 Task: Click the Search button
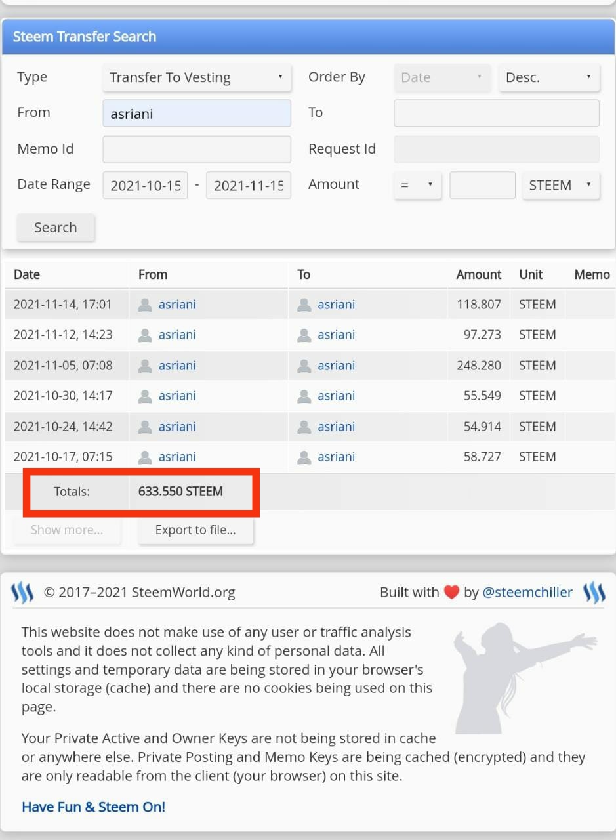coord(56,227)
